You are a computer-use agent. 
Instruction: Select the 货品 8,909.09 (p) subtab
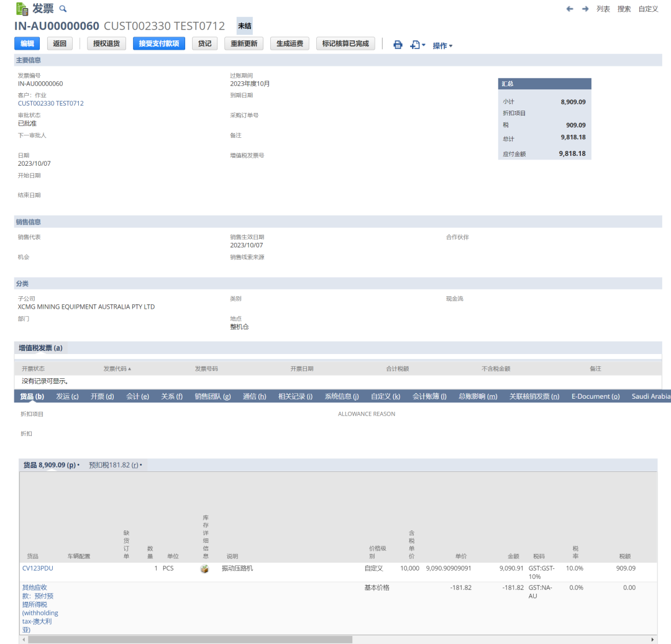pyautogui.click(x=51, y=465)
